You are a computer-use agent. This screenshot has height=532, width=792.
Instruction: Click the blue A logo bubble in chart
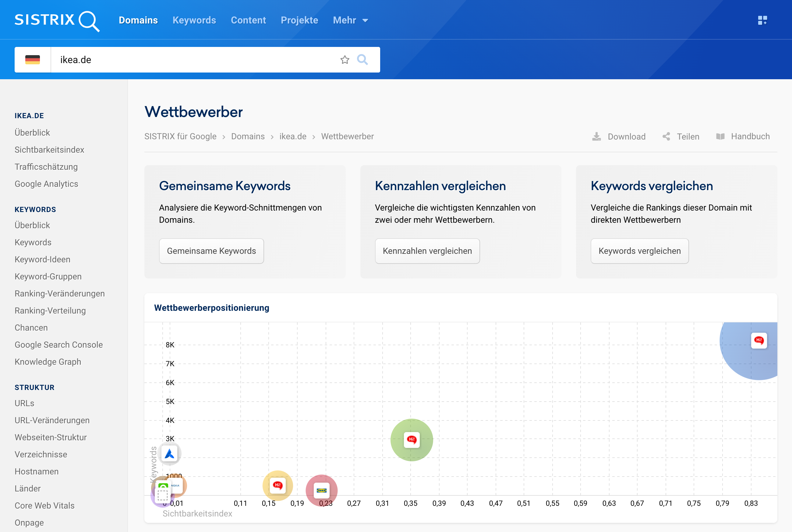click(x=169, y=454)
